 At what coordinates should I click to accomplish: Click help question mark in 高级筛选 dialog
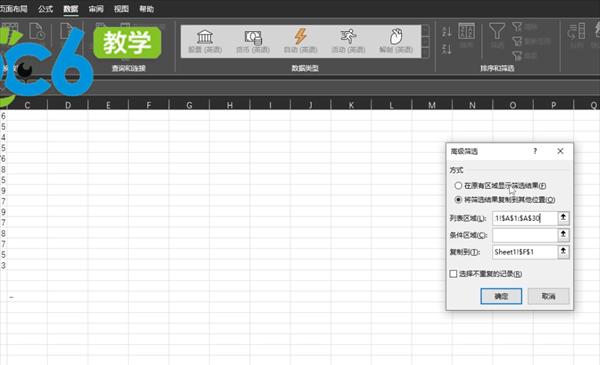point(535,151)
